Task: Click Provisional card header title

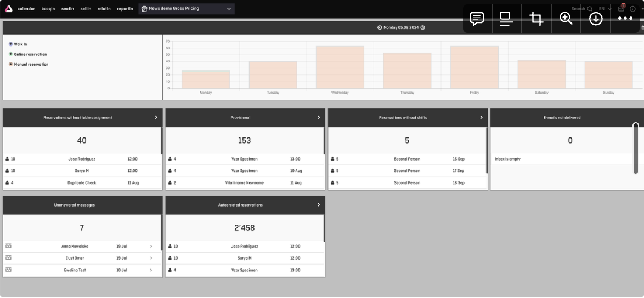Action: [x=240, y=118]
